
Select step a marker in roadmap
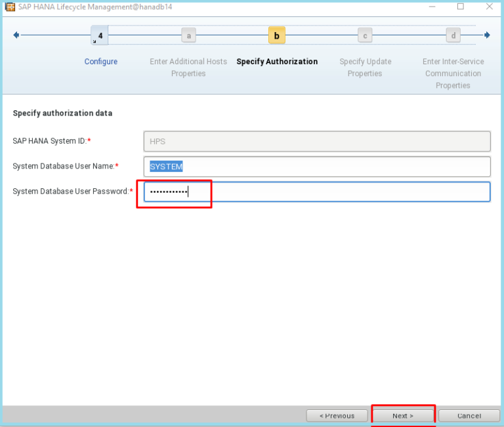[189, 35]
